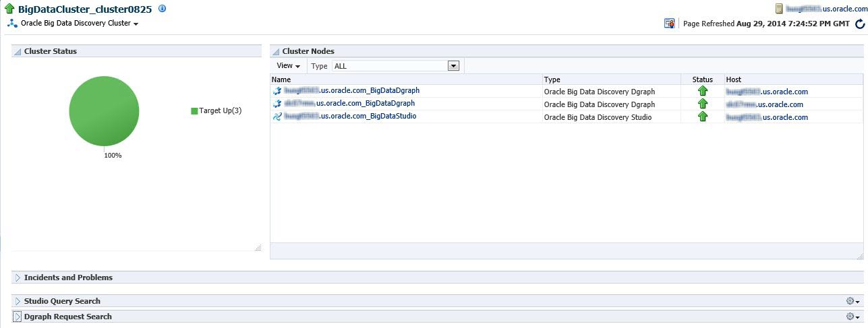The image size is (868, 328).
Task: Expand the Dgraph Request Search section
Action: pos(18,317)
